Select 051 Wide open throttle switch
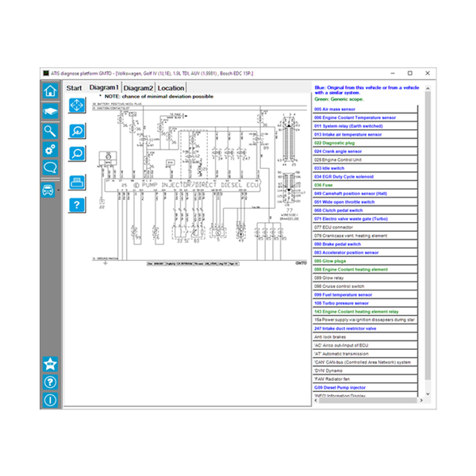 365,202
